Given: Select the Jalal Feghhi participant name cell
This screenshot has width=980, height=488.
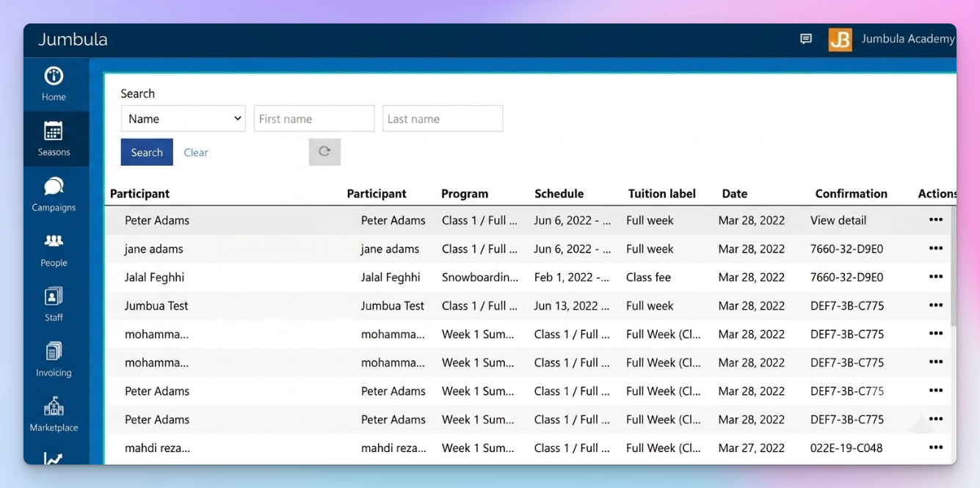Looking at the screenshot, I should click(154, 277).
